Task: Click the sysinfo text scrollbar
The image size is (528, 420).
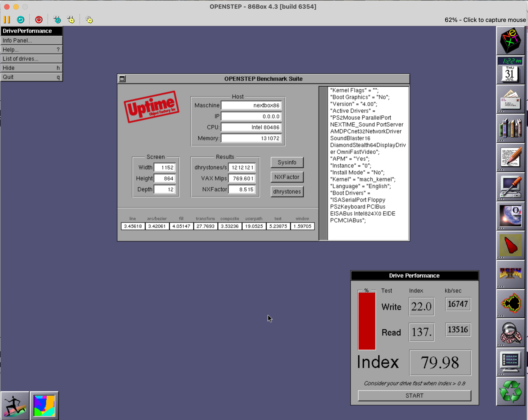Action: pos(323,163)
